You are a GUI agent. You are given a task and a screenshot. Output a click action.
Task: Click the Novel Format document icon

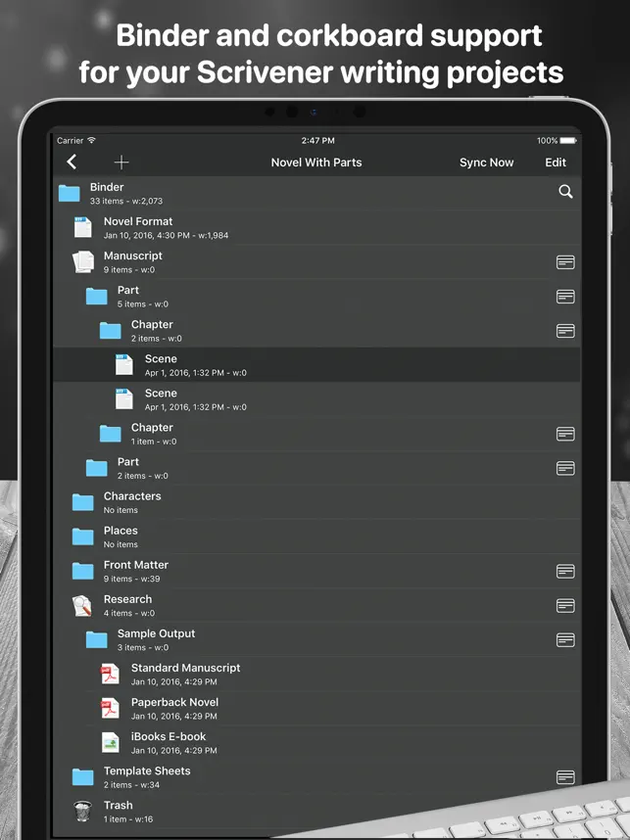coord(82,227)
